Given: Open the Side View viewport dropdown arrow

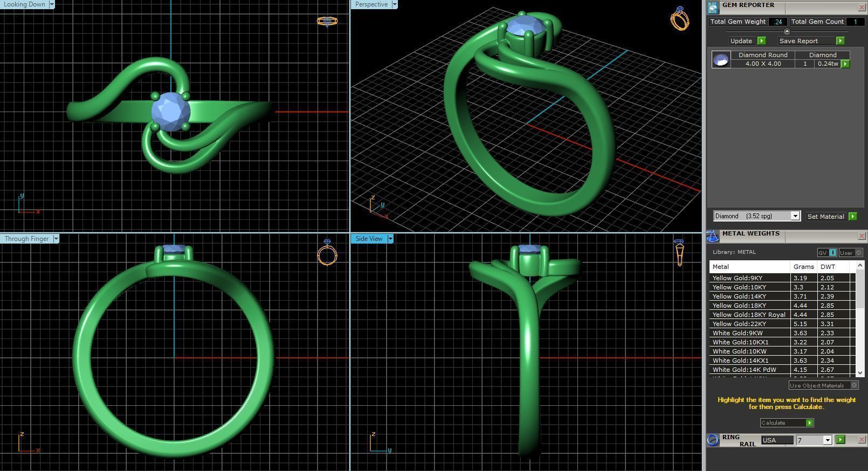Looking at the screenshot, I should pos(390,239).
